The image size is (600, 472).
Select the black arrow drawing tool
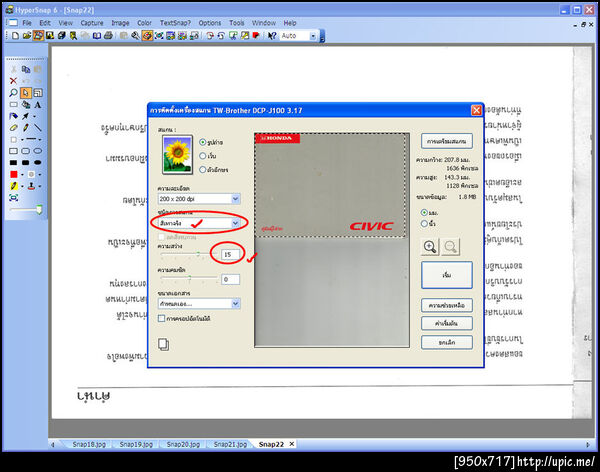coord(26,116)
